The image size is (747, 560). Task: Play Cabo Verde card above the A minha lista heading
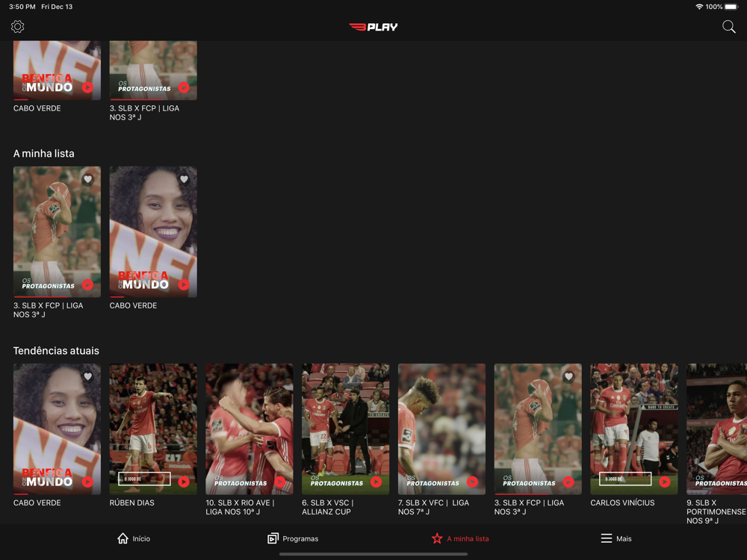(x=87, y=87)
